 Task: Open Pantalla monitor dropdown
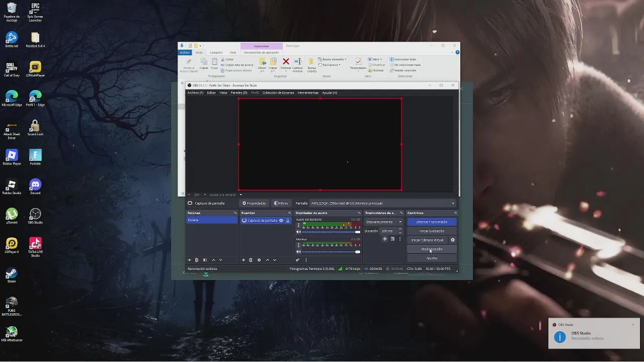click(x=382, y=203)
